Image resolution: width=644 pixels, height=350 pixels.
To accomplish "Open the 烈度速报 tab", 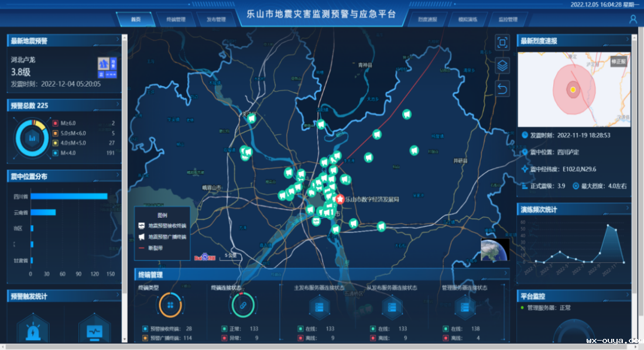I will 427,19.
